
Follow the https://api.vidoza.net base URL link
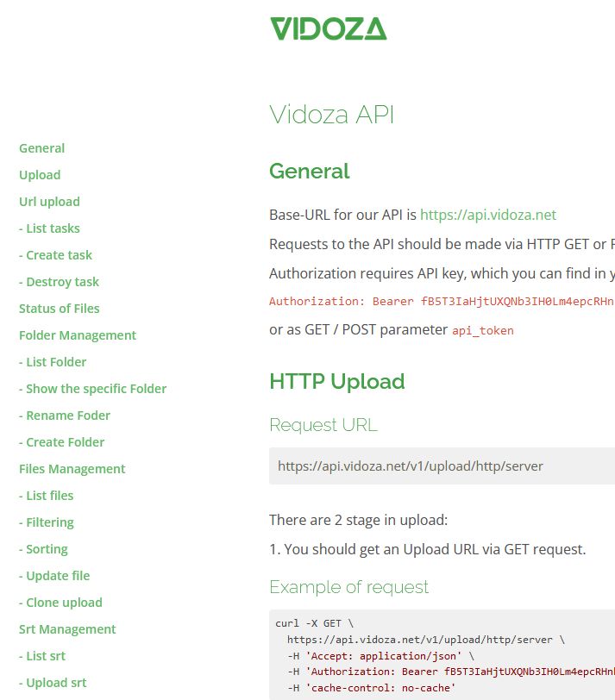pos(487,215)
